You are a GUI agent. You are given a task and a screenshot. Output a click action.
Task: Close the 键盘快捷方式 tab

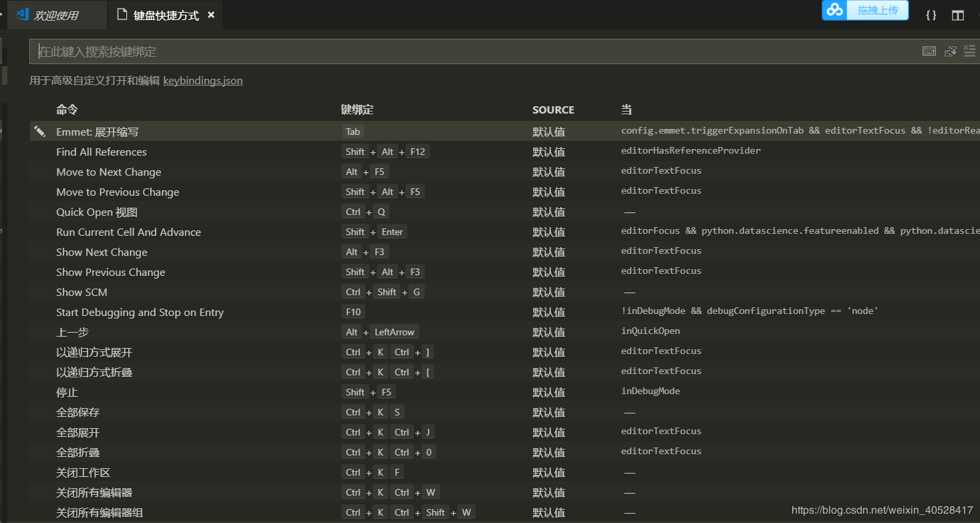pos(211,15)
